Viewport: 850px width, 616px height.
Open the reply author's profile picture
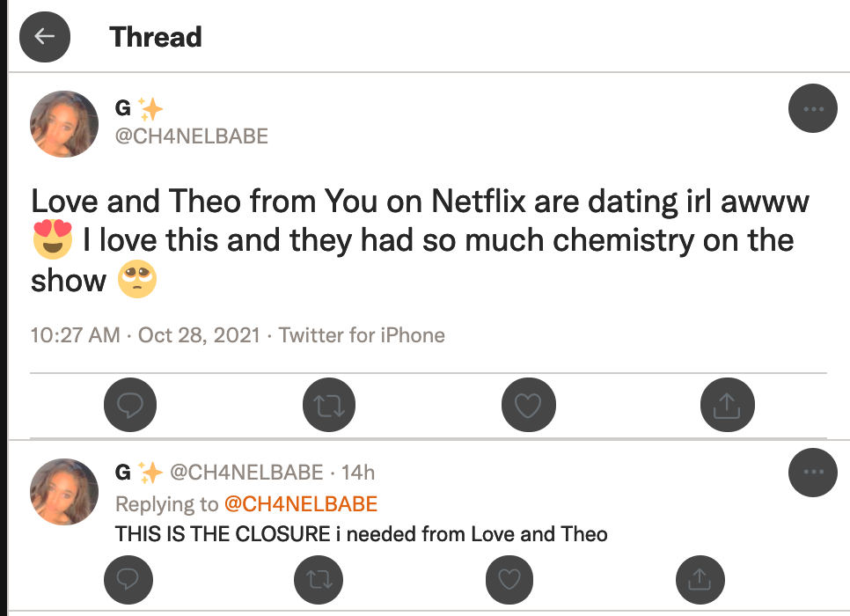(64, 492)
